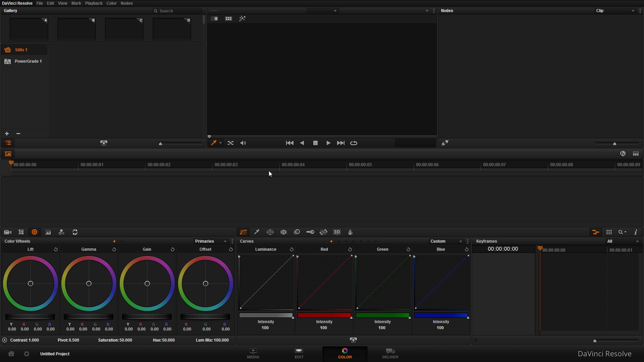Open the Color Match palette grid icon
The image size is (644, 362).
[x=21, y=232]
